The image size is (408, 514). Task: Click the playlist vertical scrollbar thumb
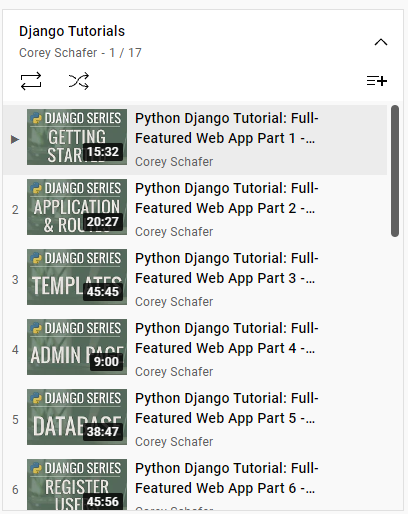tap(395, 171)
